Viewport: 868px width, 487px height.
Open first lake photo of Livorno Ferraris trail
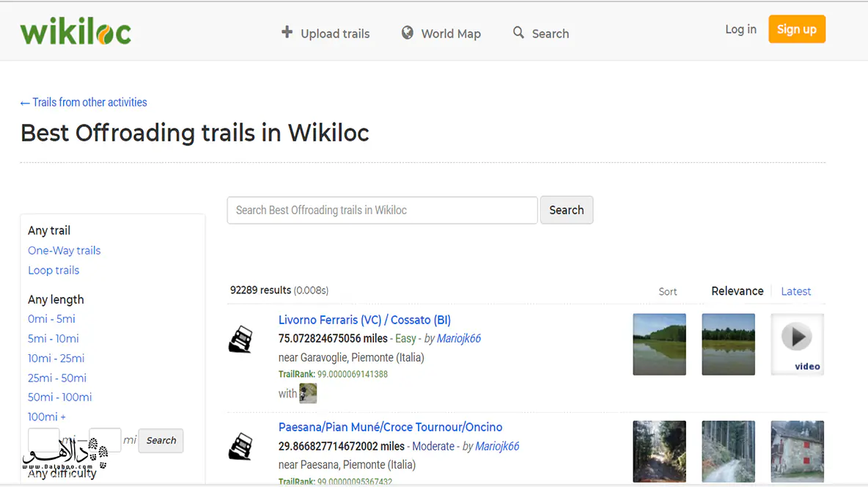pos(659,344)
